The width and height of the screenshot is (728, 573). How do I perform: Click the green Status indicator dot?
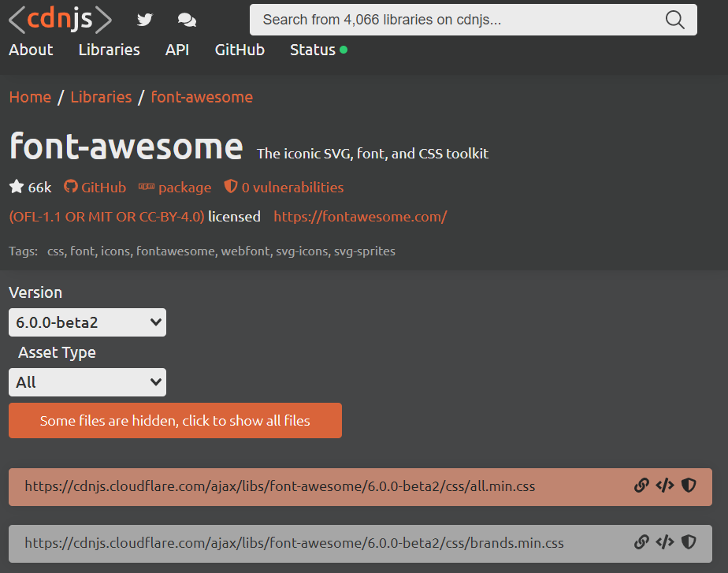344,50
